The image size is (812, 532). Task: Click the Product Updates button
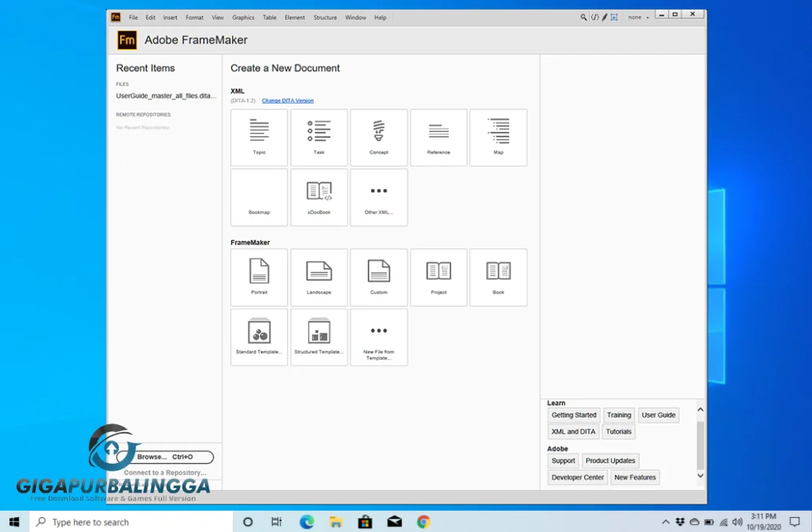coord(610,460)
